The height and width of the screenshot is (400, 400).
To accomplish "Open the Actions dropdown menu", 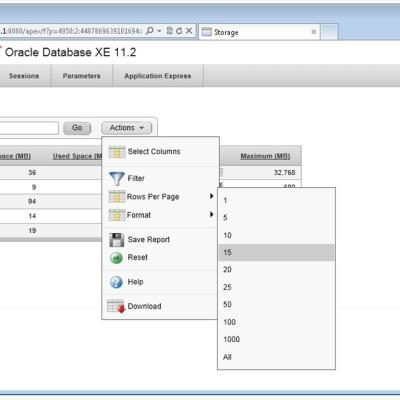I will tap(127, 128).
